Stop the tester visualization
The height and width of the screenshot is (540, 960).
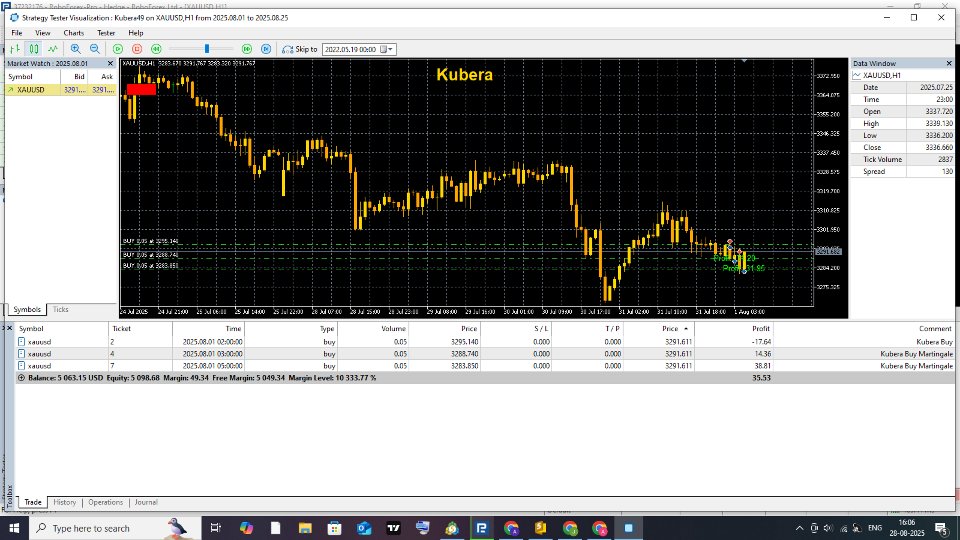point(137,49)
